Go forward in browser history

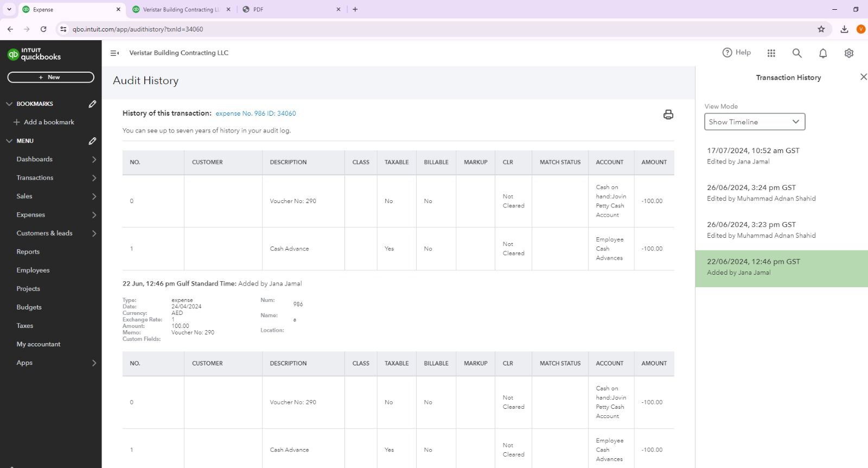tap(27, 29)
